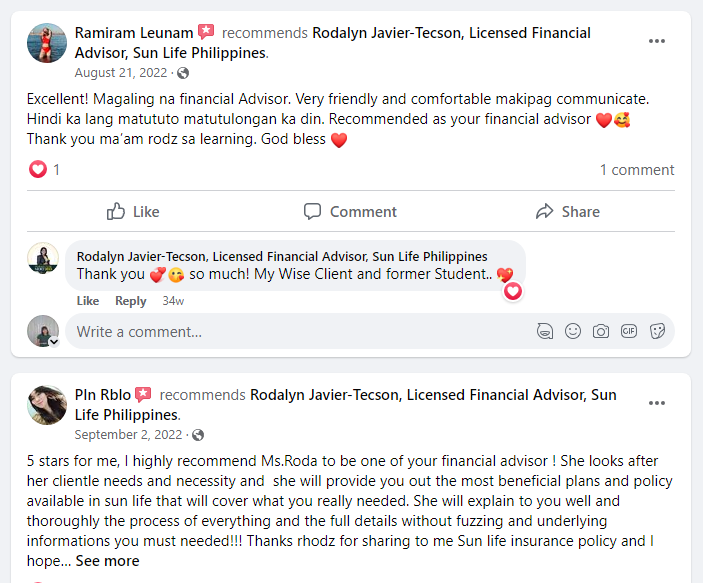Like Rodalyn's comment reply

click(x=88, y=301)
